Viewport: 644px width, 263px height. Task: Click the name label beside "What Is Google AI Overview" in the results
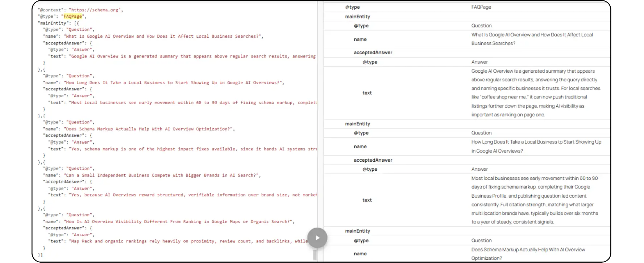360,39
